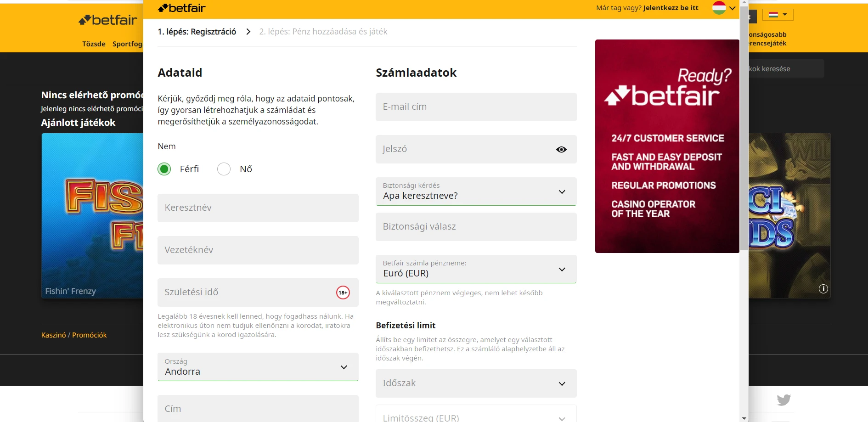Click the Kaszinó breadcrumb link
The height and width of the screenshot is (422, 868).
(54, 335)
